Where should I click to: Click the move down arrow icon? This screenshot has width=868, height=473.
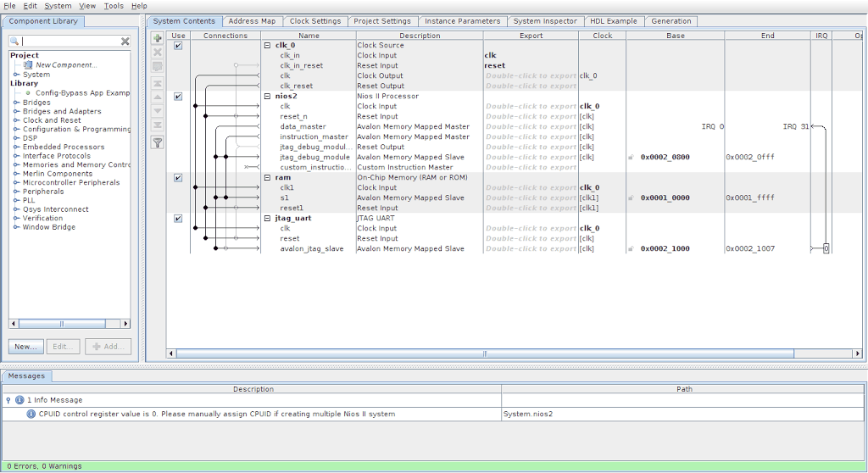pos(157,111)
